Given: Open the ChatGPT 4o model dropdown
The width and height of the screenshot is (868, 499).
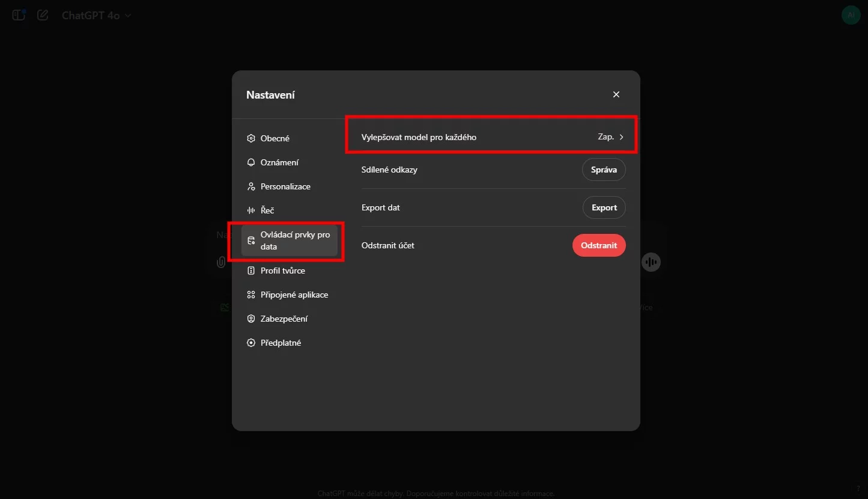Looking at the screenshot, I should click(97, 16).
